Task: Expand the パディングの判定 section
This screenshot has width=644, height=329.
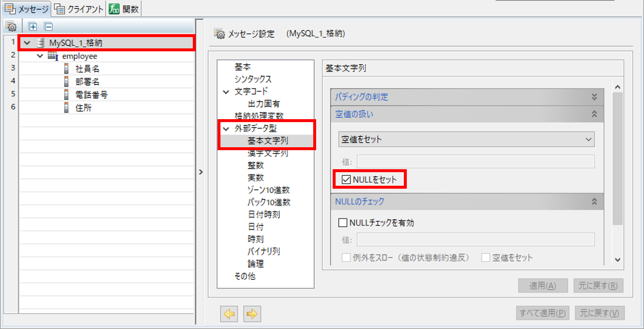Action: pos(594,97)
